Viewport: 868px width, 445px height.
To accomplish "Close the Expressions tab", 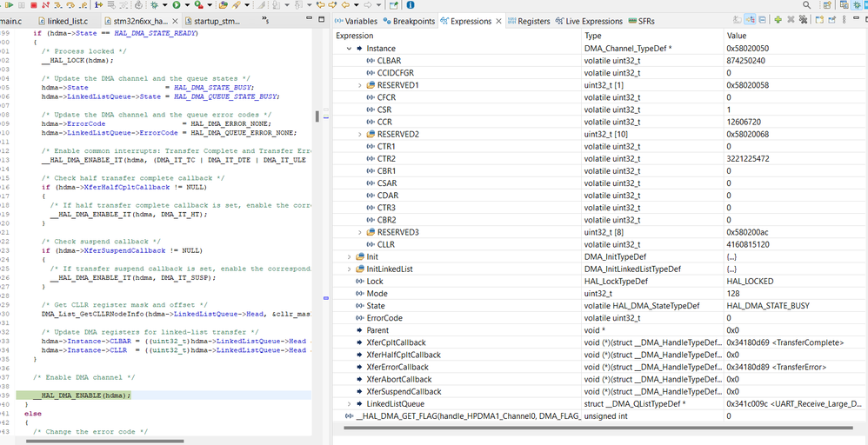I will pyautogui.click(x=498, y=21).
